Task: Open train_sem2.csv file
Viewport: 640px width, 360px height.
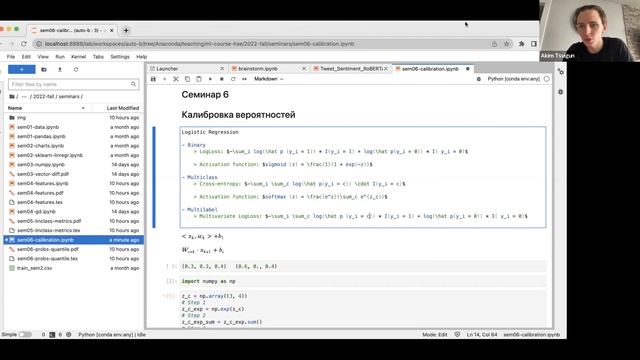Action: click(x=73, y=268)
